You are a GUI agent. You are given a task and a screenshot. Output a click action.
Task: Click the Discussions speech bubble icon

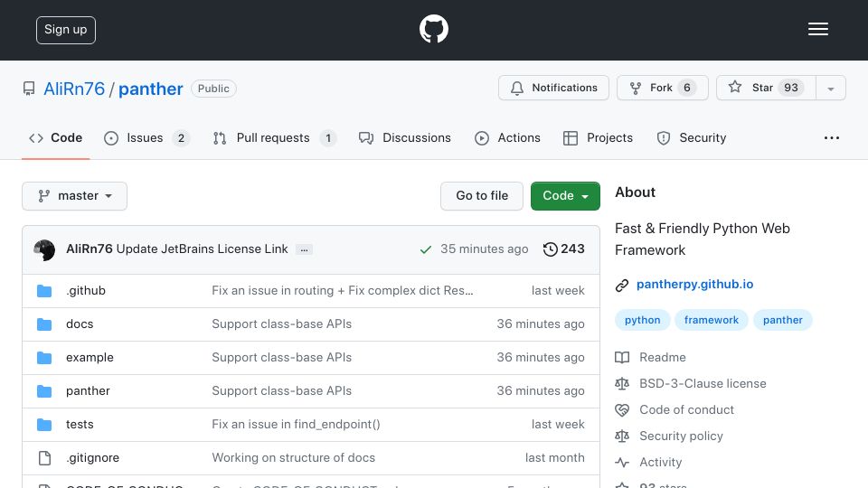coord(366,138)
